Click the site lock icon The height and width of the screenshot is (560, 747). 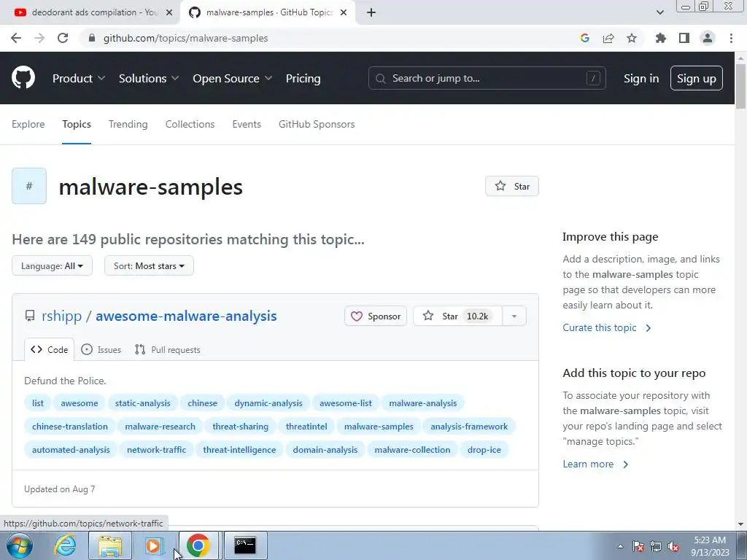(x=92, y=38)
